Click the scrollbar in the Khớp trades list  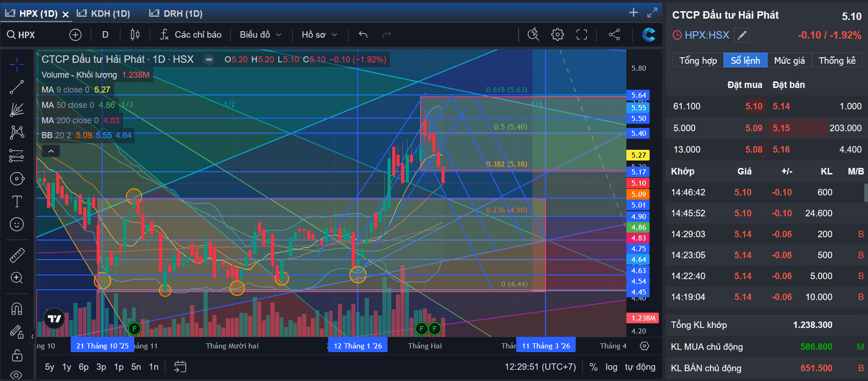(x=866, y=193)
